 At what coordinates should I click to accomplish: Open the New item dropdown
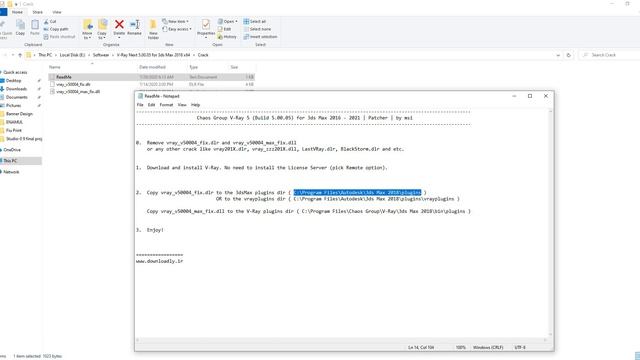point(176,21)
